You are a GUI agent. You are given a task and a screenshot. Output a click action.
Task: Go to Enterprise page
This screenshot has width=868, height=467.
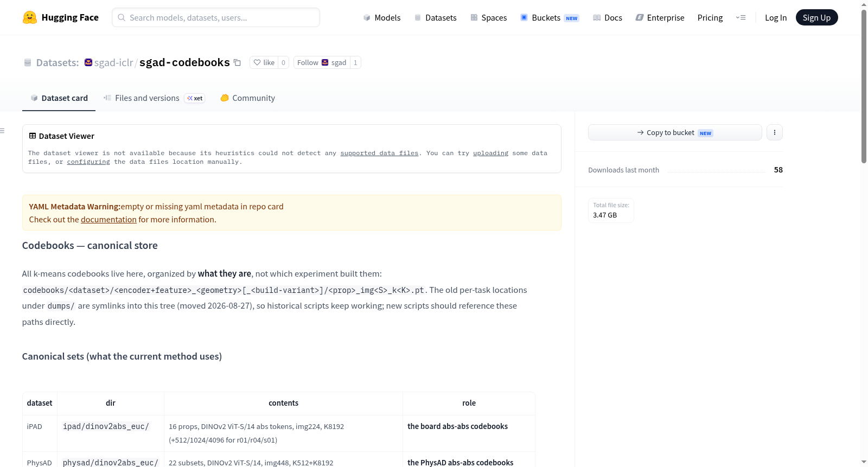coord(660,17)
